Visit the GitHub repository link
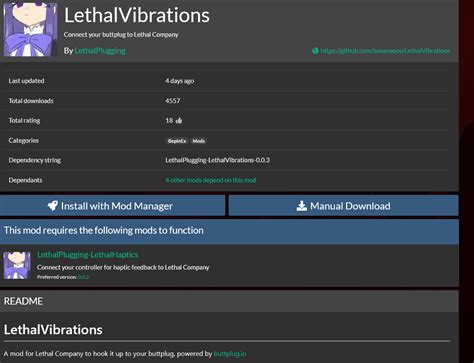474x363 pixels. pyautogui.click(x=385, y=51)
